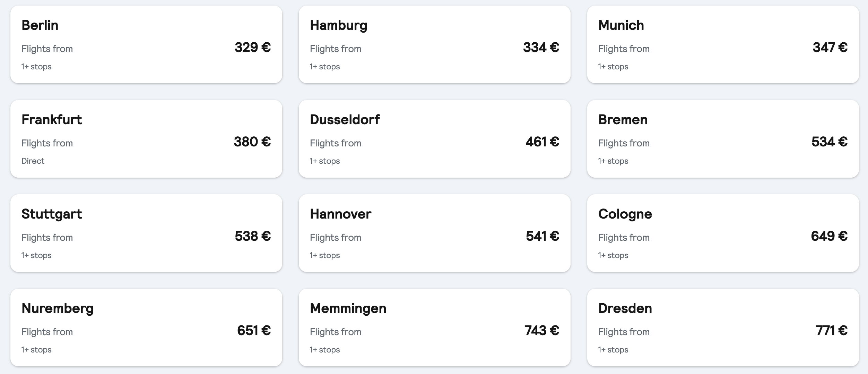Select the Memmingen destination card
The height and width of the screenshot is (374, 868).
coord(434,328)
